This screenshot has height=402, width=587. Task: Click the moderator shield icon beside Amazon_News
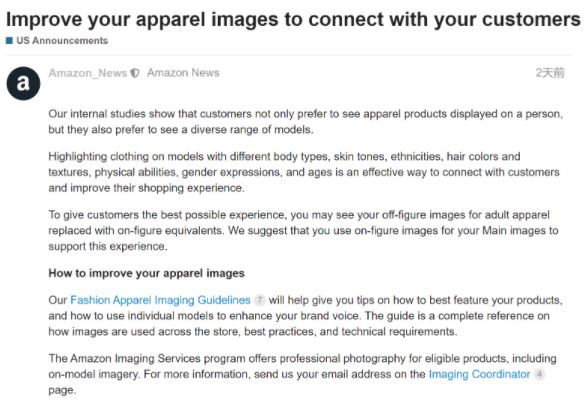(x=135, y=73)
